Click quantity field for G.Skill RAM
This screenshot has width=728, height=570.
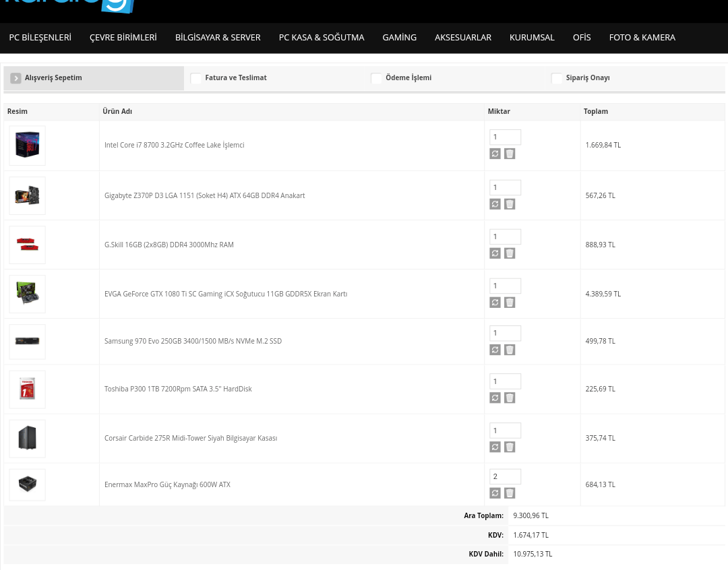tap(505, 236)
